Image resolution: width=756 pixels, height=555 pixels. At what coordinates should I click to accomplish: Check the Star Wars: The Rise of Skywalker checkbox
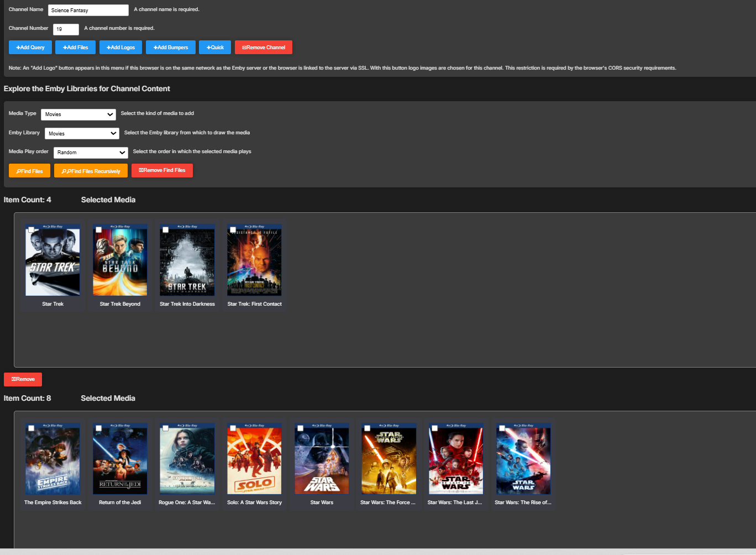[502, 428]
